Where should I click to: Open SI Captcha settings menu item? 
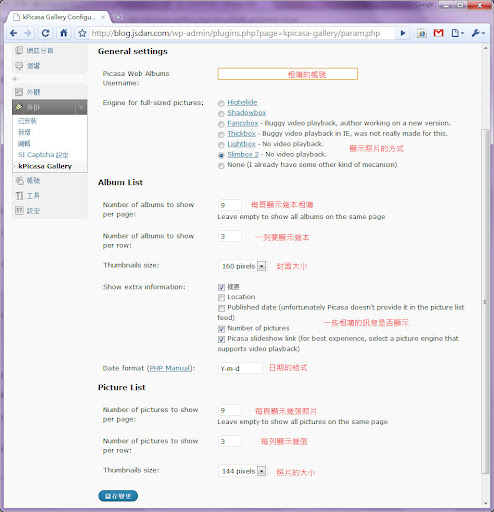(43, 155)
